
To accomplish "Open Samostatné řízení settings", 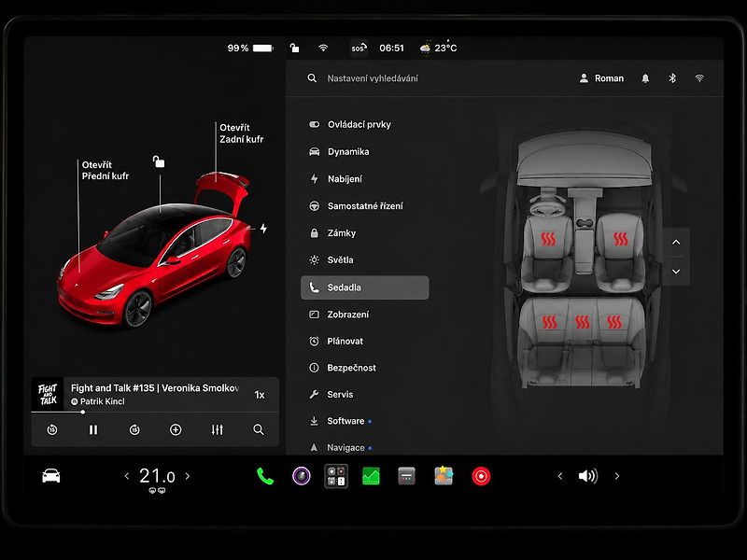I will [x=364, y=205].
